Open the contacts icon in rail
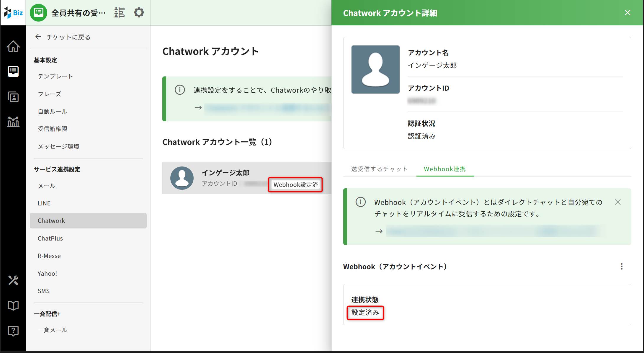The height and width of the screenshot is (353, 644). click(x=13, y=97)
